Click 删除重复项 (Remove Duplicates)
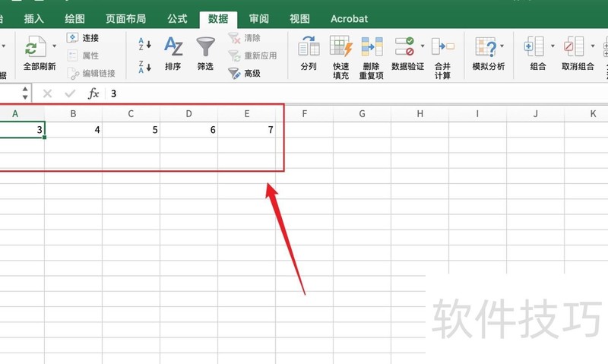 pyautogui.click(x=372, y=47)
